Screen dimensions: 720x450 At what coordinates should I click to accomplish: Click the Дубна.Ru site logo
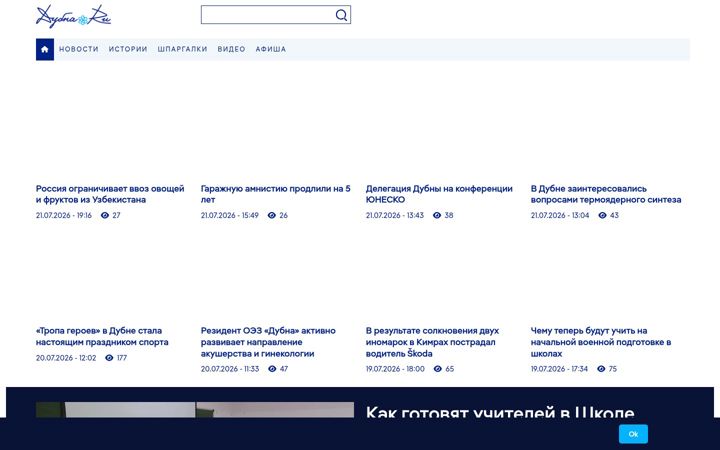click(x=73, y=16)
